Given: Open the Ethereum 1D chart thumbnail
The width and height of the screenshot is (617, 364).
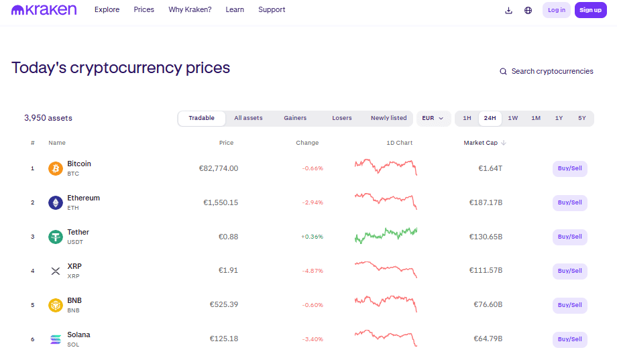Looking at the screenshot, I should [386, 201].
